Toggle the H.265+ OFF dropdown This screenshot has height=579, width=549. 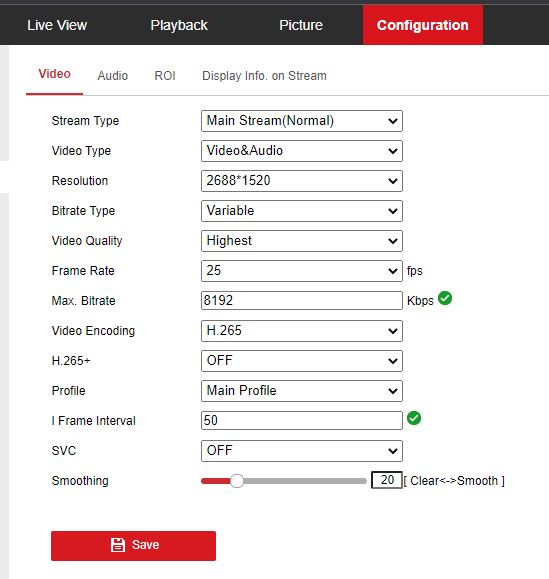tap(302, 361)
